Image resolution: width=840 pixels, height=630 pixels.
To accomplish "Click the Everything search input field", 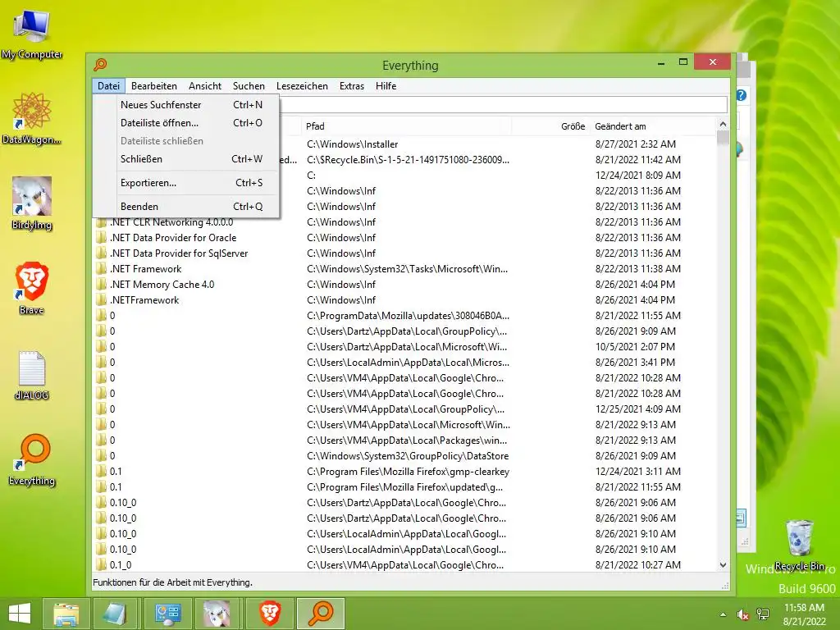I will click(x=504, y=104).
